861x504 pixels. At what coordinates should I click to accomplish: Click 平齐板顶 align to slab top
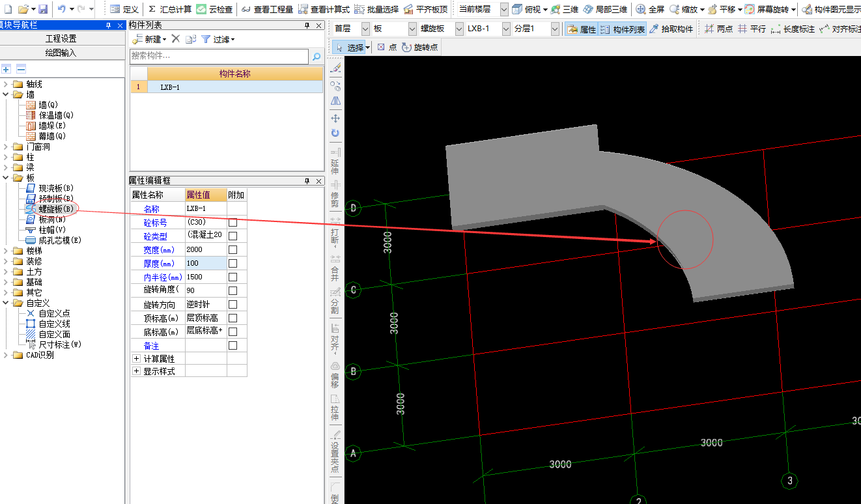425,9
